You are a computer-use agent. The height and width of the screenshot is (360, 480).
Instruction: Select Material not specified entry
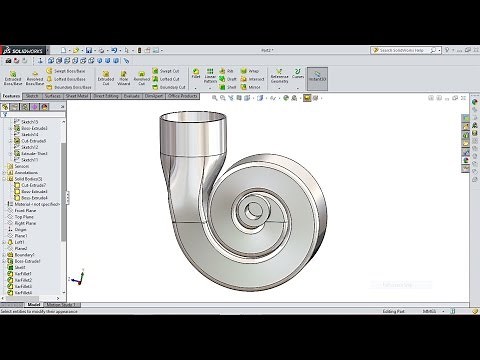click(33, 204)
